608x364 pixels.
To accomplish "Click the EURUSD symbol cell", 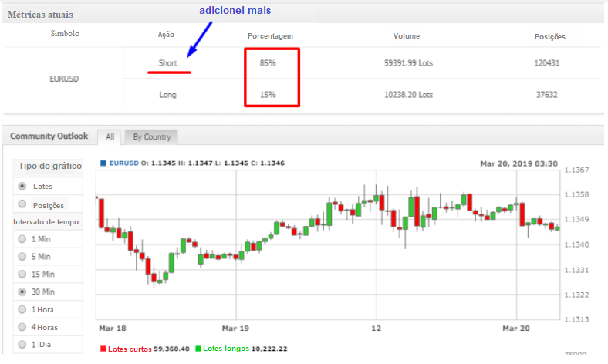I will coord(63,79).
